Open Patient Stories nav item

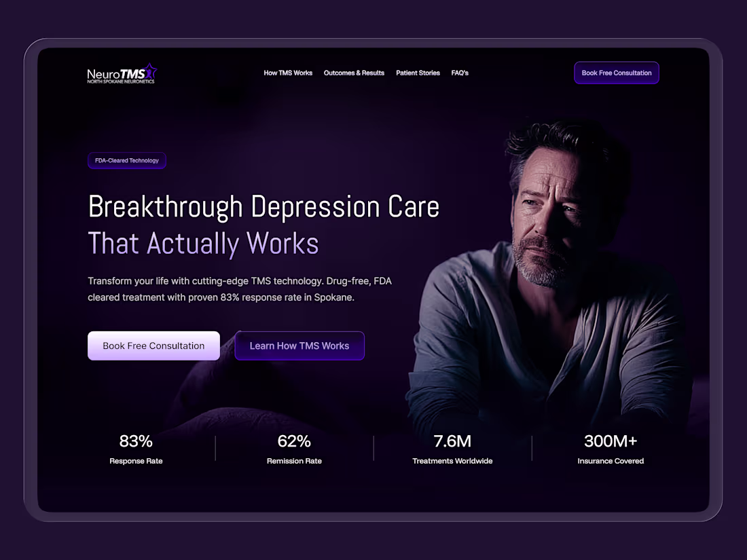tap(418, 73)
